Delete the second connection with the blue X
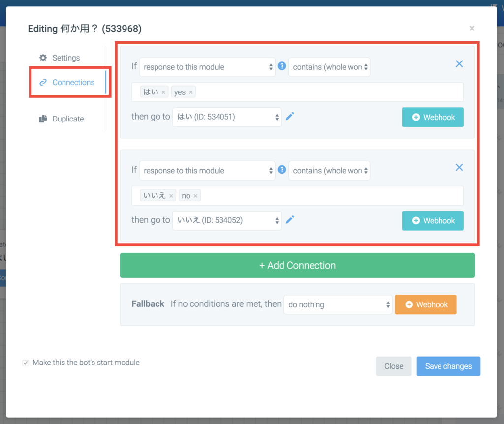Screen dimensions: 504x424 point(459,167)
